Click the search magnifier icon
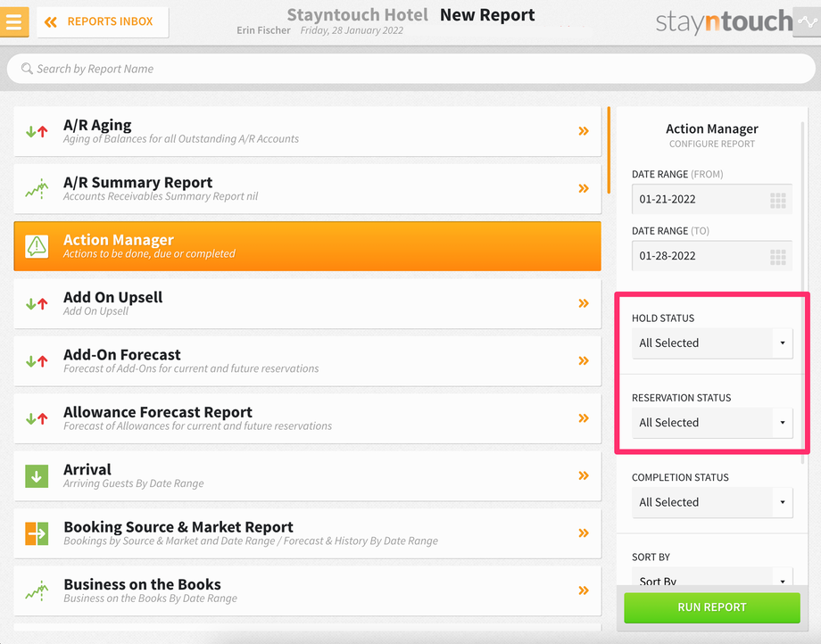821x644 pixels. 27,69
